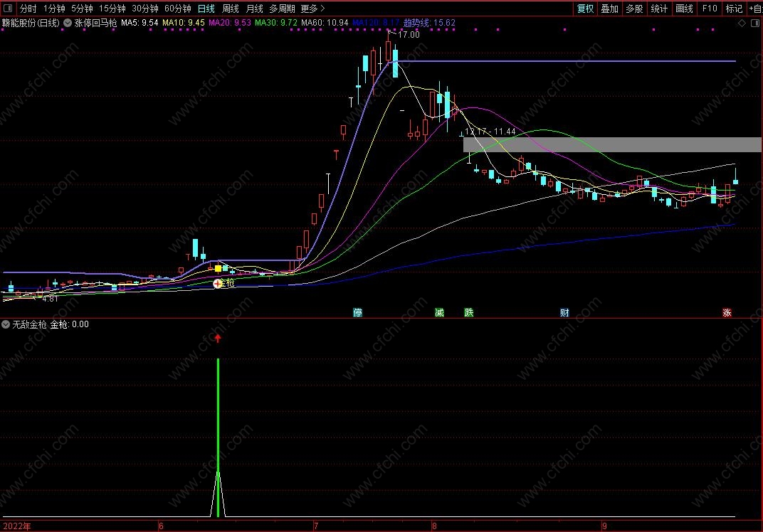Click the MA60: 10.94 value
Screen dimensions: 763x532
(325, 23)
